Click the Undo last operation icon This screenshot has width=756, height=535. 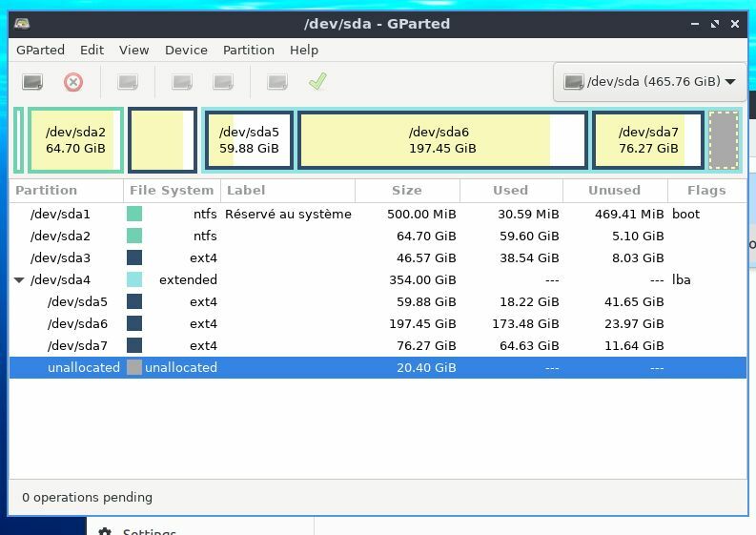click(x=277, y=82)
